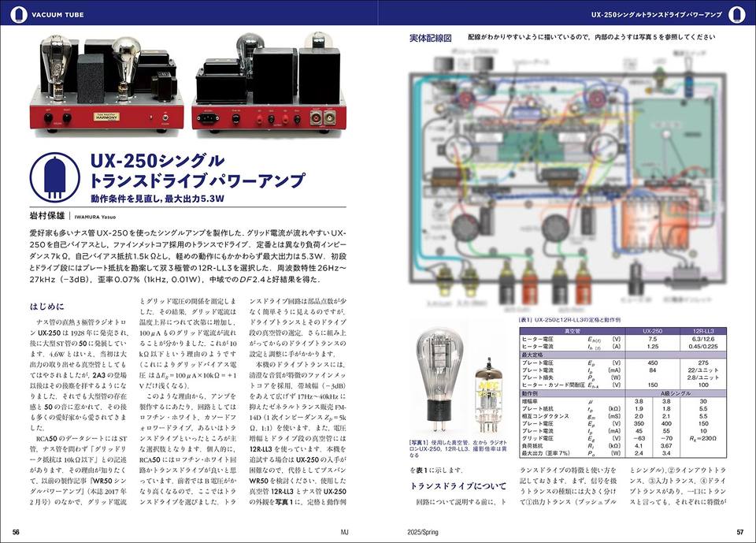The height and width of the screenshot is (543, 756).
Task: Select subtitle '動作条件を見直し, 最大出力5.3W'
Action: (x=157, y=199)
